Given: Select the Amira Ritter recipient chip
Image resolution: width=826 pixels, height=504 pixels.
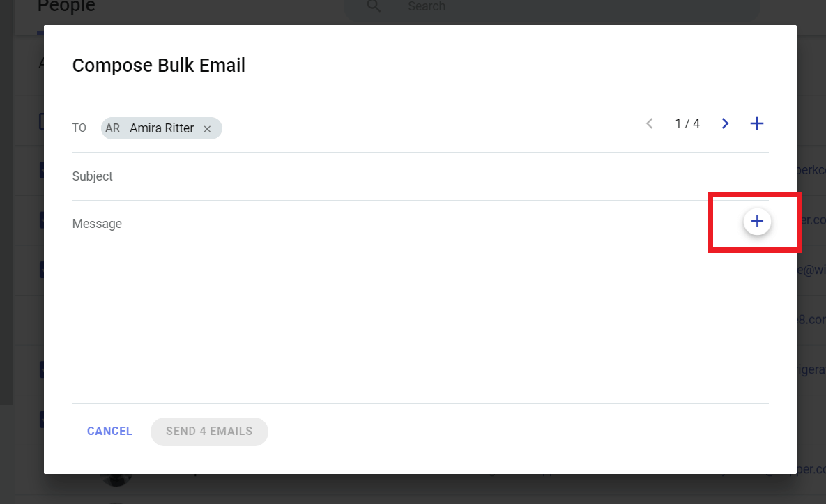Looking at the screenshot, I should [161, 128].
